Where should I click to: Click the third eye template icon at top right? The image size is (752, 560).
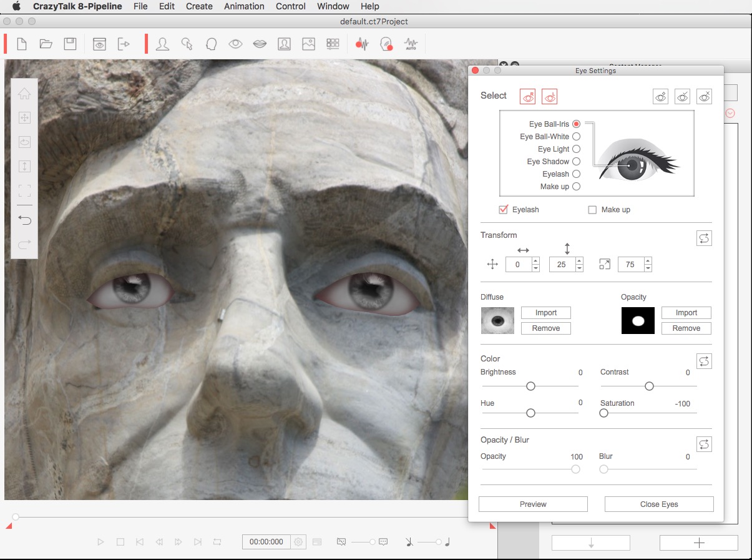click(704, 96)
